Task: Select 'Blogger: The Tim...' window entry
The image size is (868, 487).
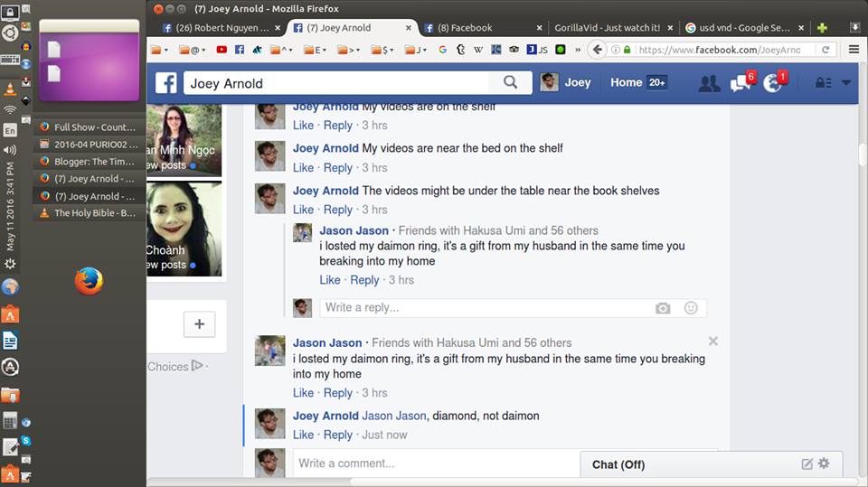Action: [x=88, y=162]
